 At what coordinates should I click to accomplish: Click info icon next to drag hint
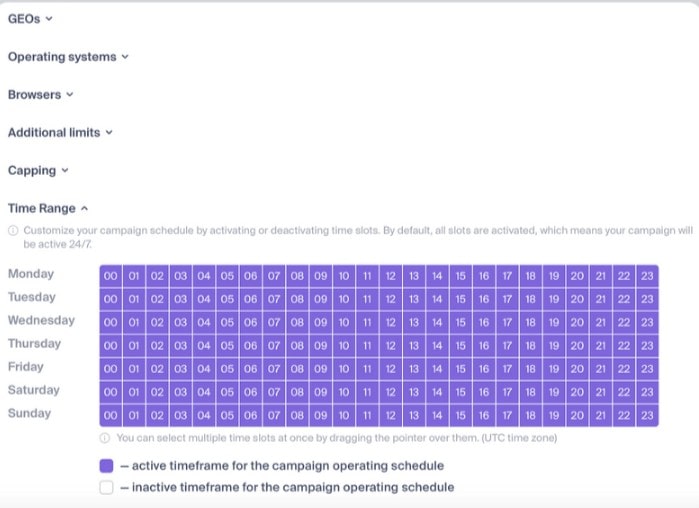105,438
